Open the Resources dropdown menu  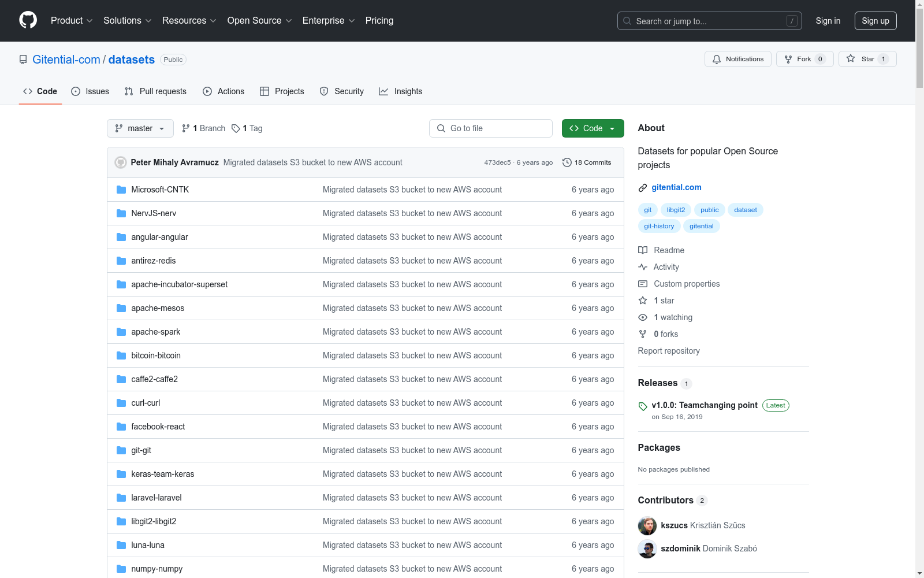(189, 20)
